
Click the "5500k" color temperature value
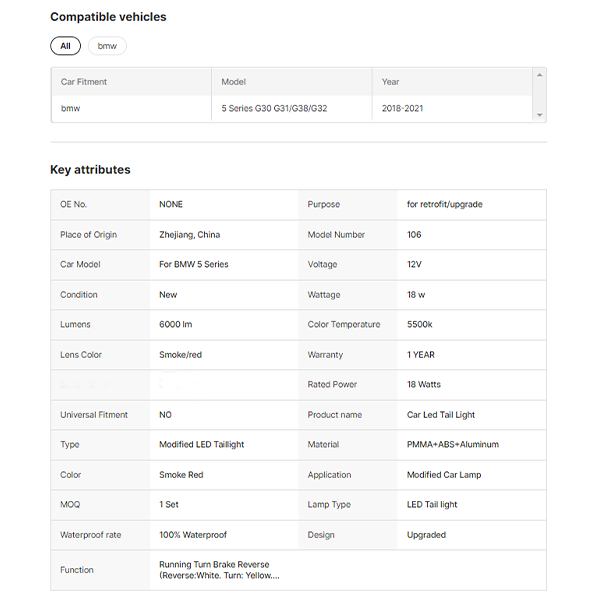(x=420, y=325)
